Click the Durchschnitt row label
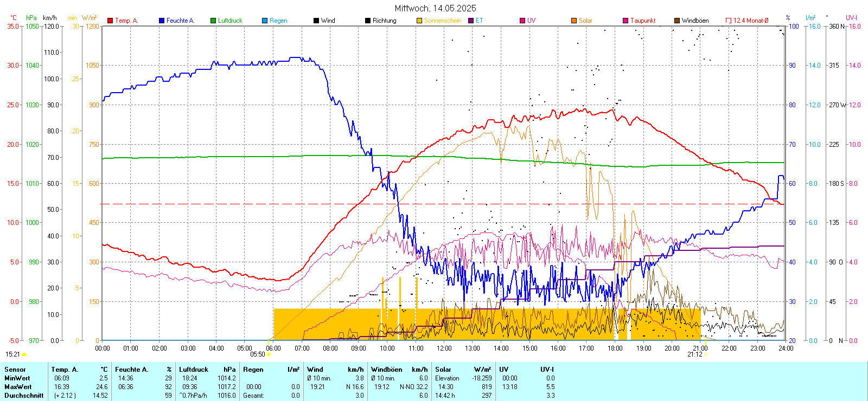The width and height of the screenshot is (868, 401). (24, 396)
